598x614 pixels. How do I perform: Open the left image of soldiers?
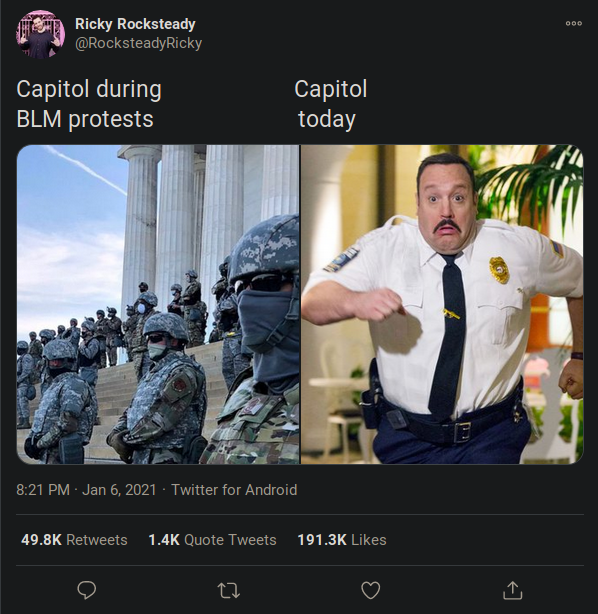(x=158, y=304)
